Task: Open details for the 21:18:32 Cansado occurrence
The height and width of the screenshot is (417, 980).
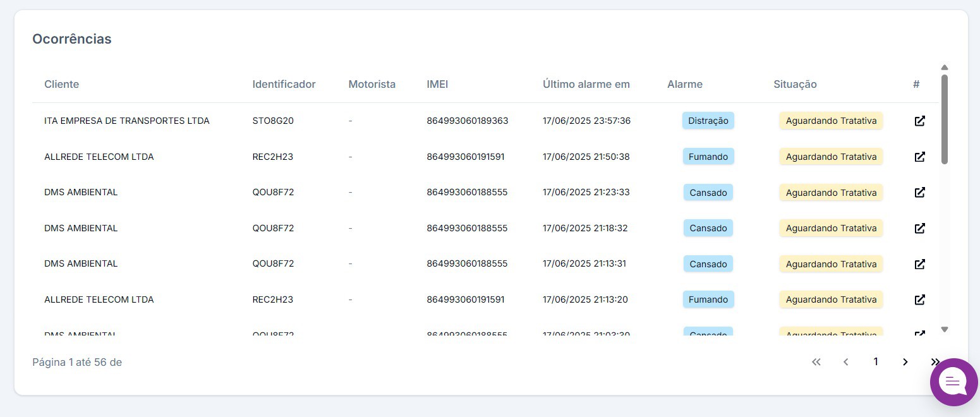Action: (920, 228)
